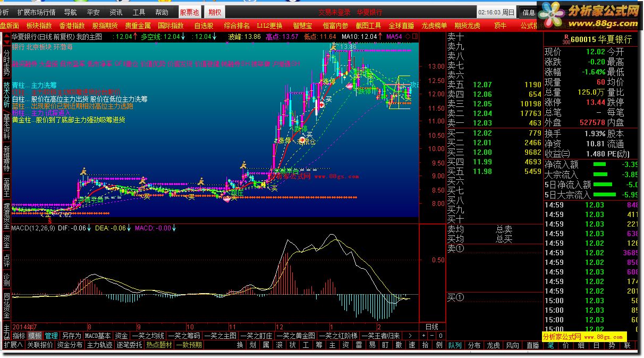This screenshot has width=644, height=358.
Task: Select the 一笑之均线 template
Action: coord(148,336)
